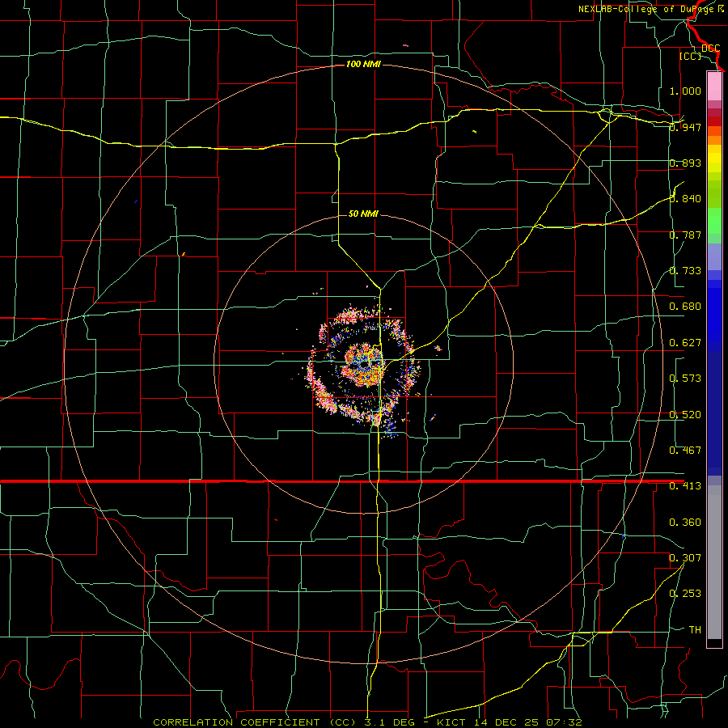The height and width of the screenshot is (728, 728).
Task: Click the pink segment of the color bar
Action: (x=714, y=87)
